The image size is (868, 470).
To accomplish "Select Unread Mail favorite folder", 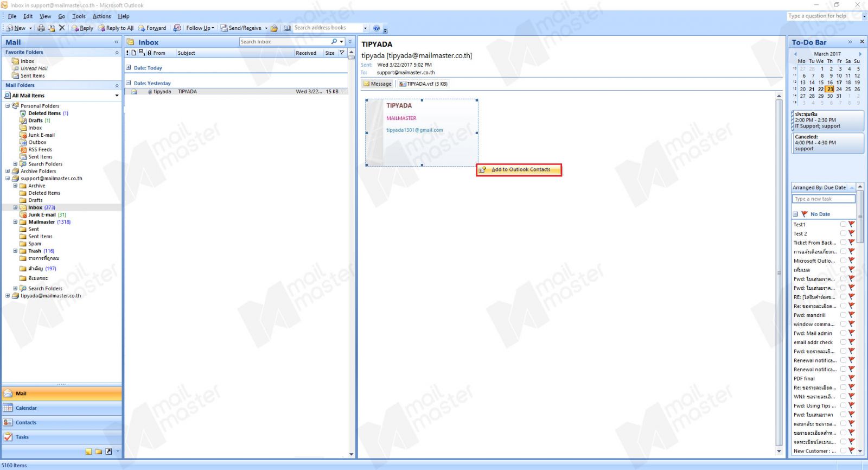I will coord(34,68).
